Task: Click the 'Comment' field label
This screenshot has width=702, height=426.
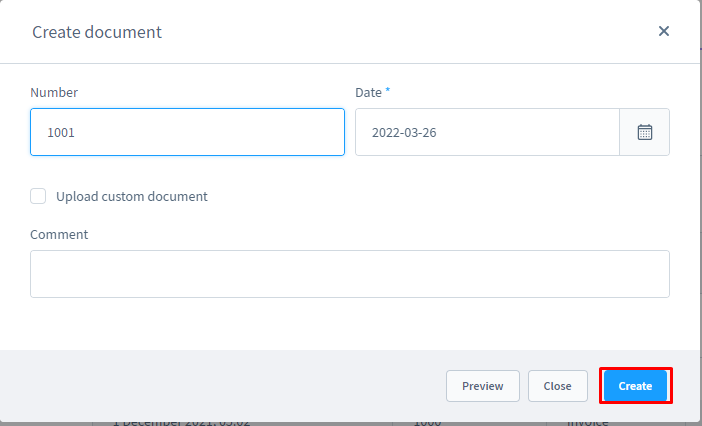Action: (x=59, y=234)
